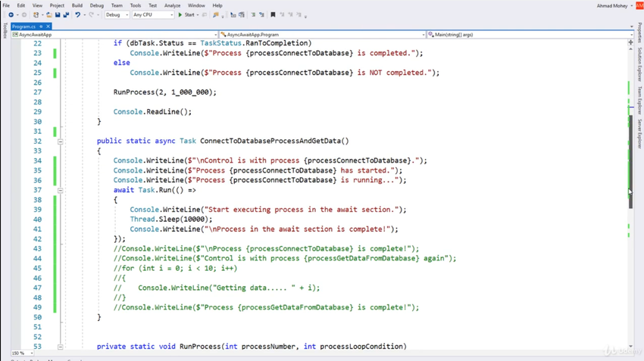The width and height of the screenshot is (644, 361).
Task: Click the Save All toolbar icon
Action: pos(66,15)
